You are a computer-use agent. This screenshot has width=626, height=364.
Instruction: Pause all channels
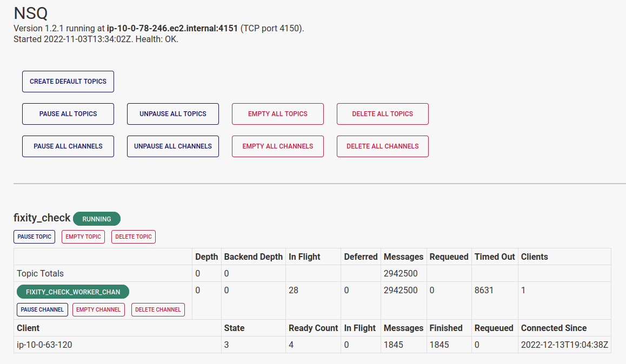point(68,146)
